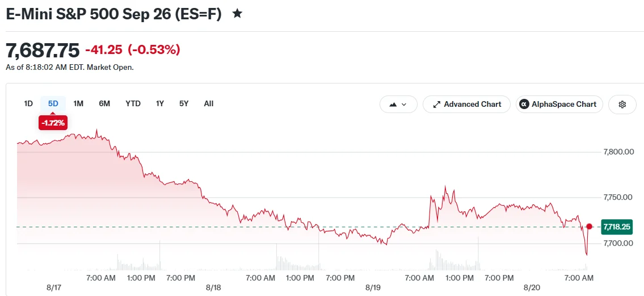644x296 pixels.
Task: Click the -1.72% 5D change badge
Action: coord(53,123)
